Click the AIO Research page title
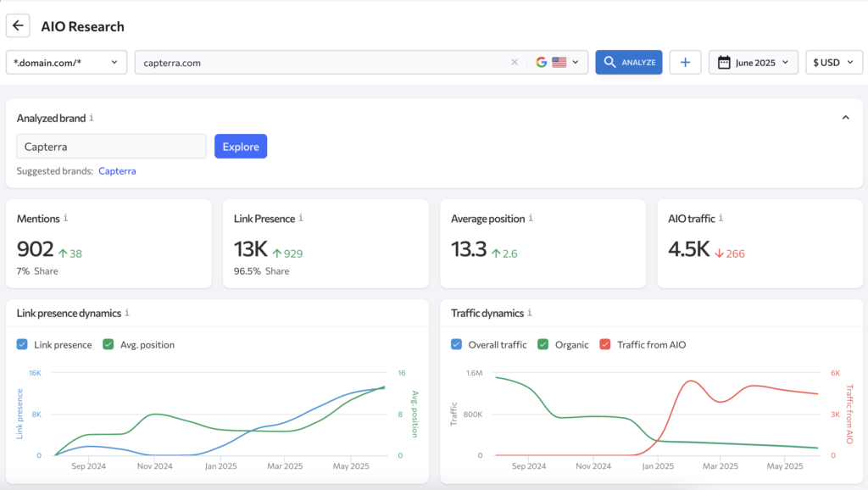 click(x=82, y=26)
